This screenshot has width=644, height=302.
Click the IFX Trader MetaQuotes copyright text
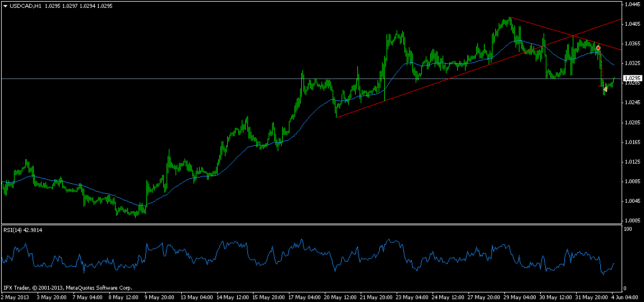click(67, 288)
